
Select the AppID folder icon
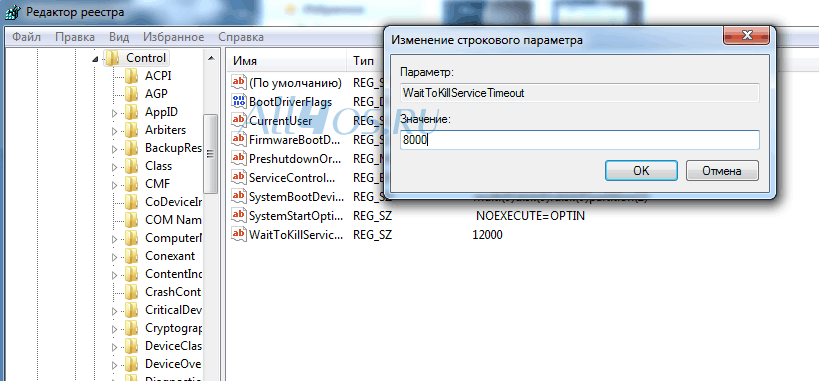131,112
